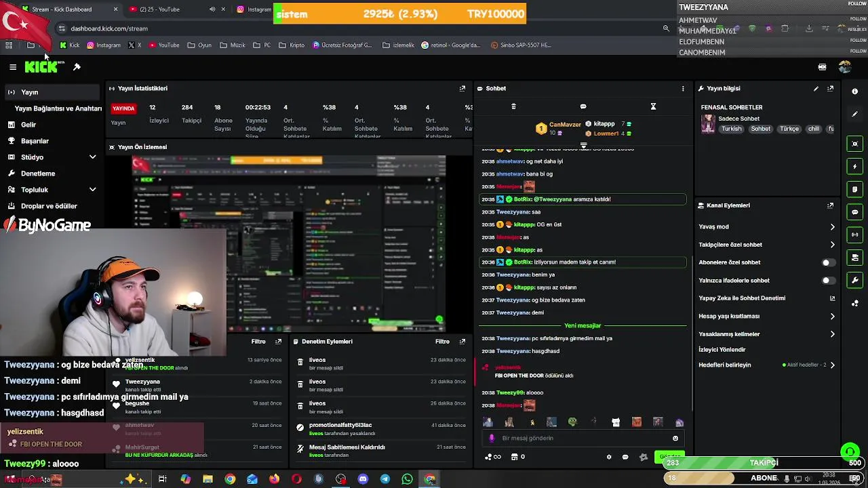
Task: Open Başarılar in the sidebar
Action: pyautogui.click(x=35, y=141)
